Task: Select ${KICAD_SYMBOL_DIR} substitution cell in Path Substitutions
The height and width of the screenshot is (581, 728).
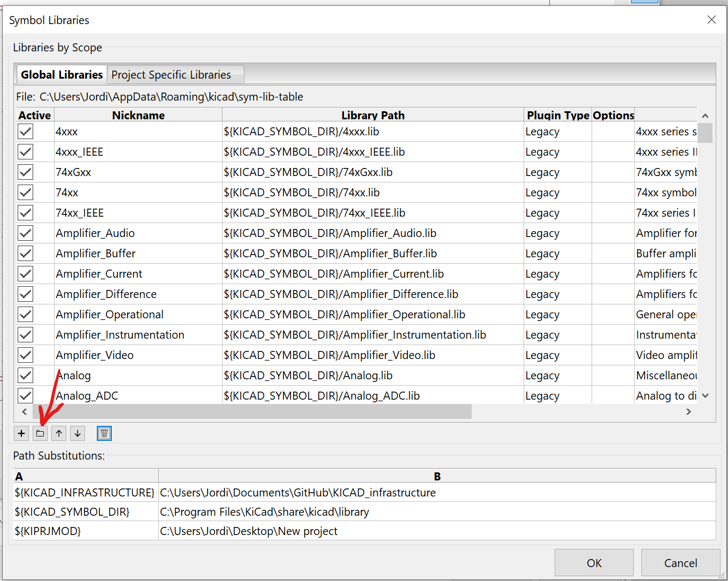Action: click(86, 511)
